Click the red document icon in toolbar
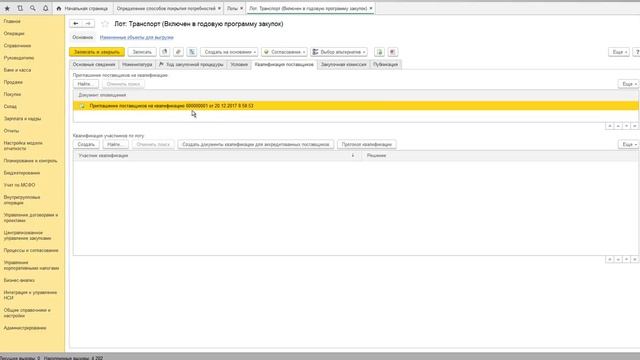Image resolution: width=640 pixels, height=360 pixels. (392, 52)
